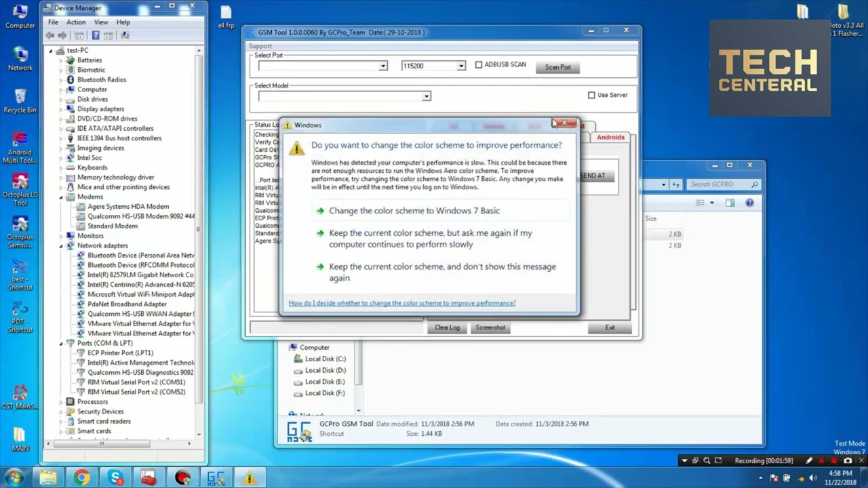Enable the Use Server checkbox

coord(591,96)
